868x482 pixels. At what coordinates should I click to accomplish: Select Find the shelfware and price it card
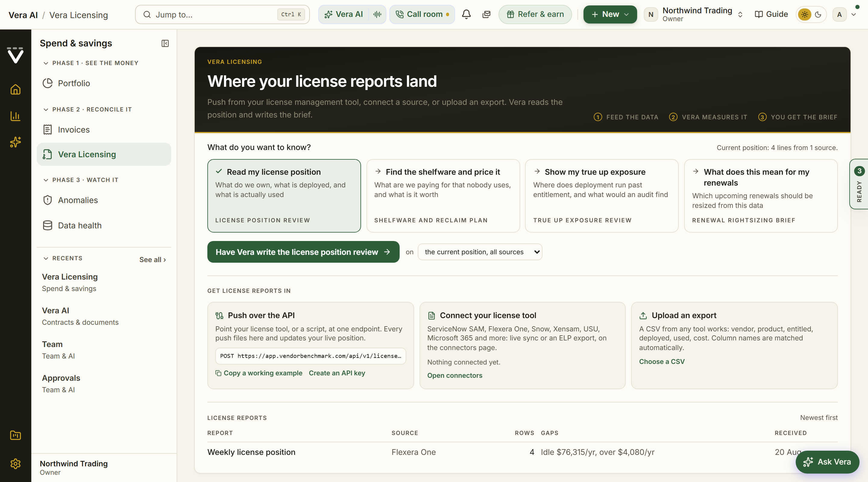(443, 196)
